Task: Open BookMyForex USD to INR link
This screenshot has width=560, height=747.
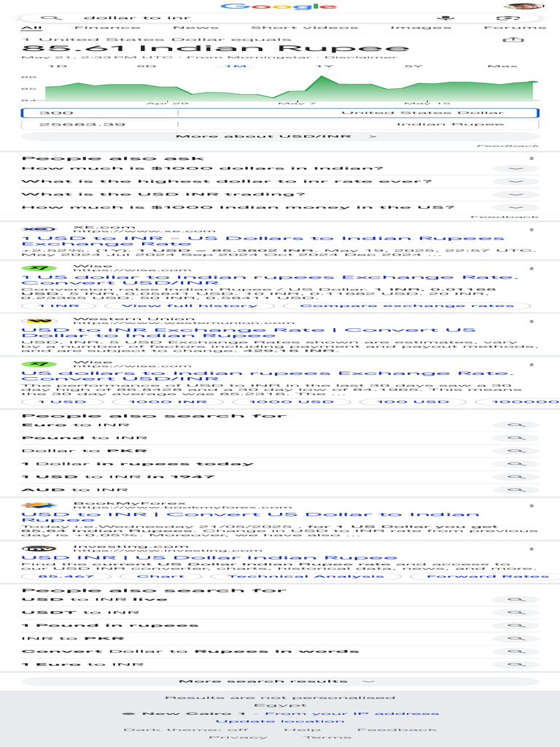Action: tap(251, 517)
